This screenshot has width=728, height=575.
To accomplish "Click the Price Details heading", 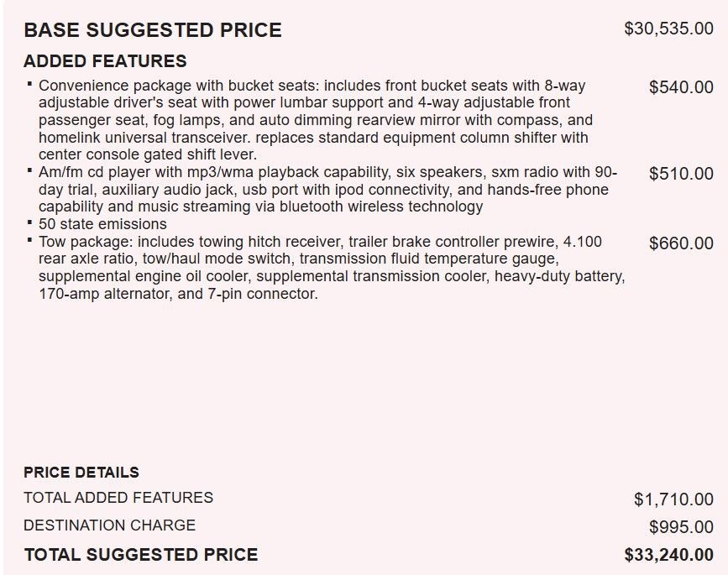I will 81,473.
